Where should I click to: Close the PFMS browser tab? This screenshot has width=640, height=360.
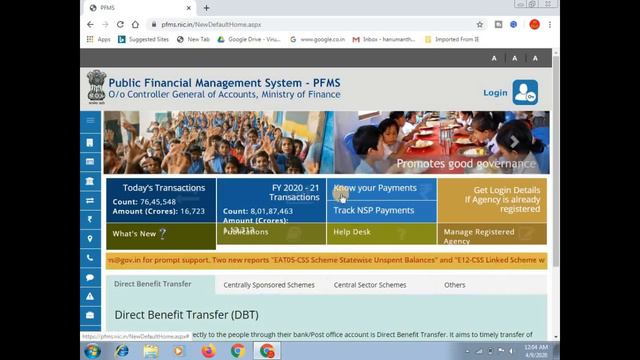(189, 8)
